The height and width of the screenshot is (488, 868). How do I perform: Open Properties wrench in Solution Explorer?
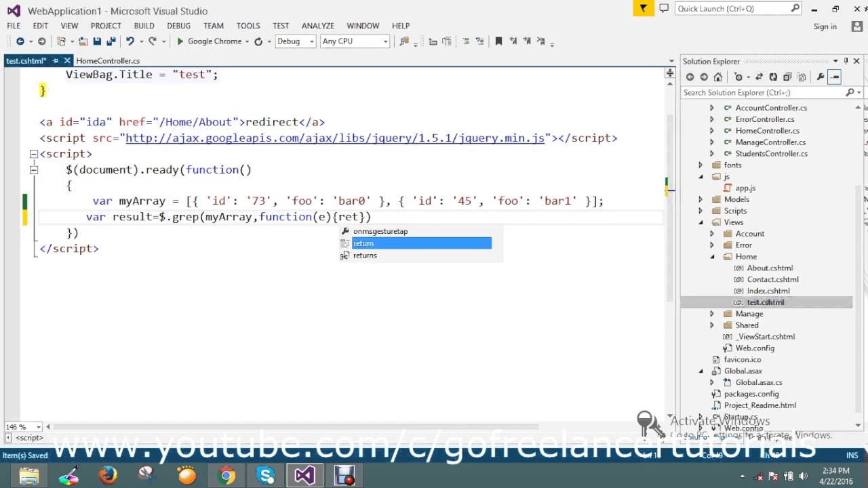point(821,77)
